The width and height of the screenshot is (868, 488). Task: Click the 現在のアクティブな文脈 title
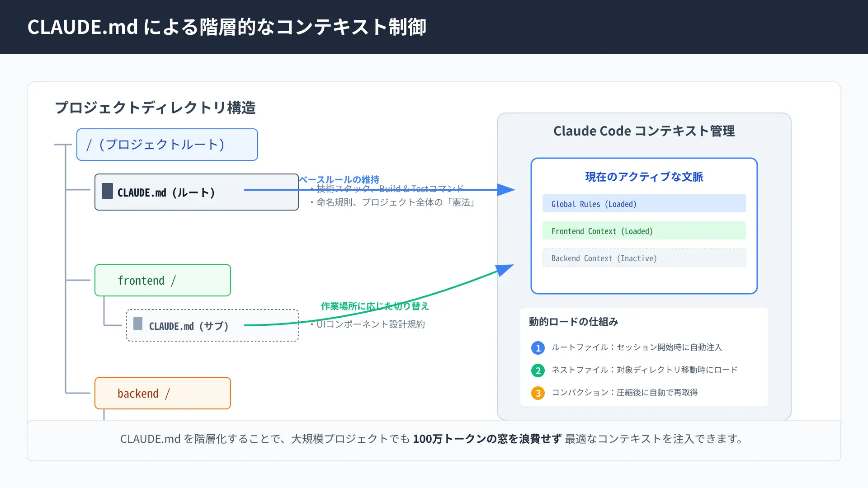[644, 177]
